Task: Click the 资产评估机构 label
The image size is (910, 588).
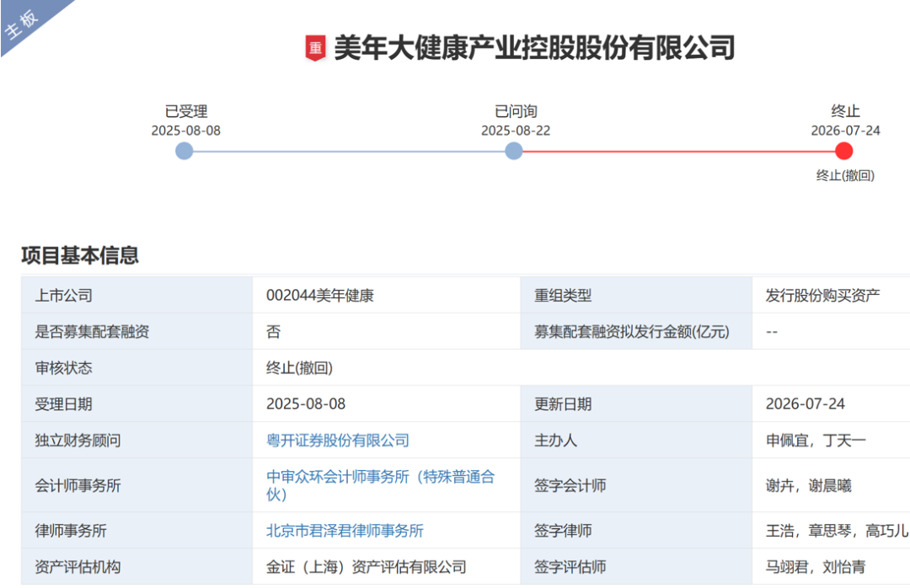Action: (78, 567)
